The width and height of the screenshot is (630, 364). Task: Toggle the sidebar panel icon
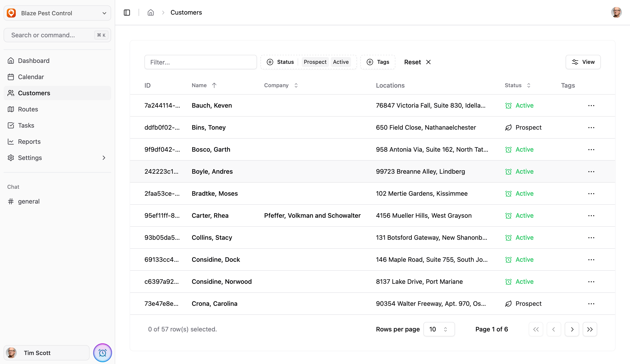(127, 13)
